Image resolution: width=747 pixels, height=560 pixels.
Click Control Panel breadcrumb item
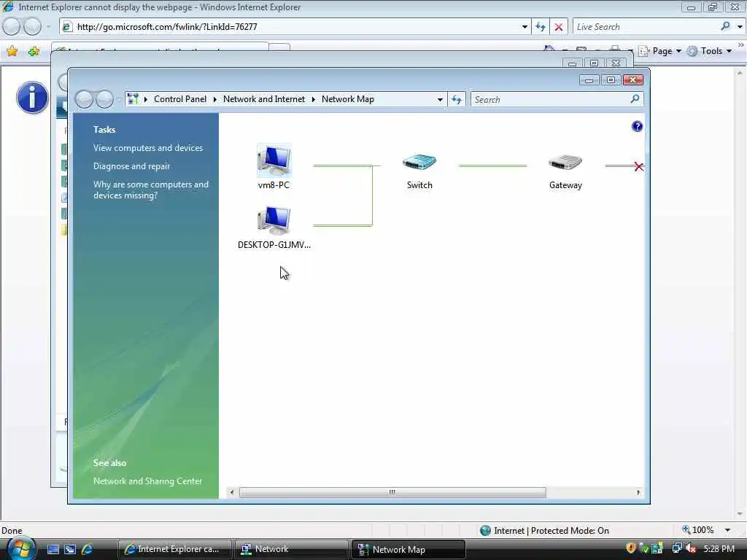180,99
